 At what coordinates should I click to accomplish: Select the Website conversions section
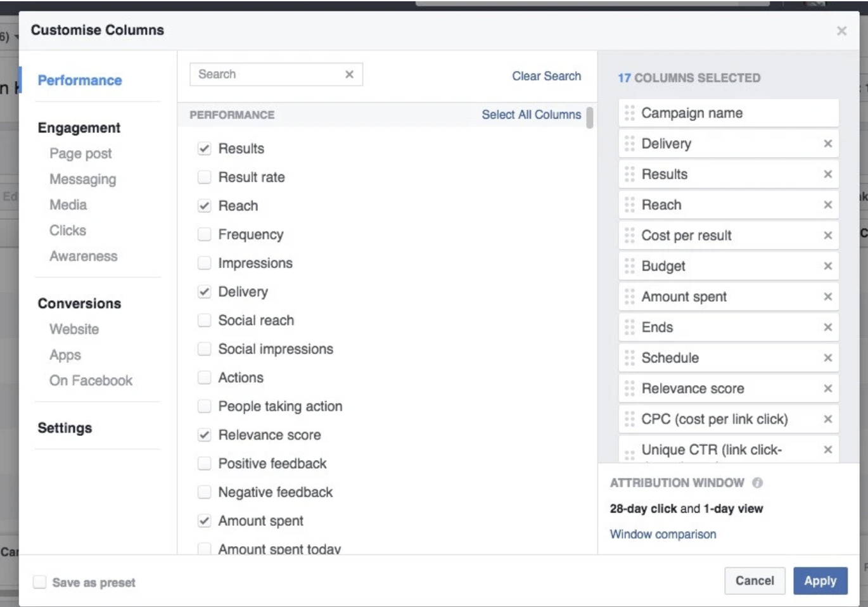pyautogui.click(x=74, y=329)
